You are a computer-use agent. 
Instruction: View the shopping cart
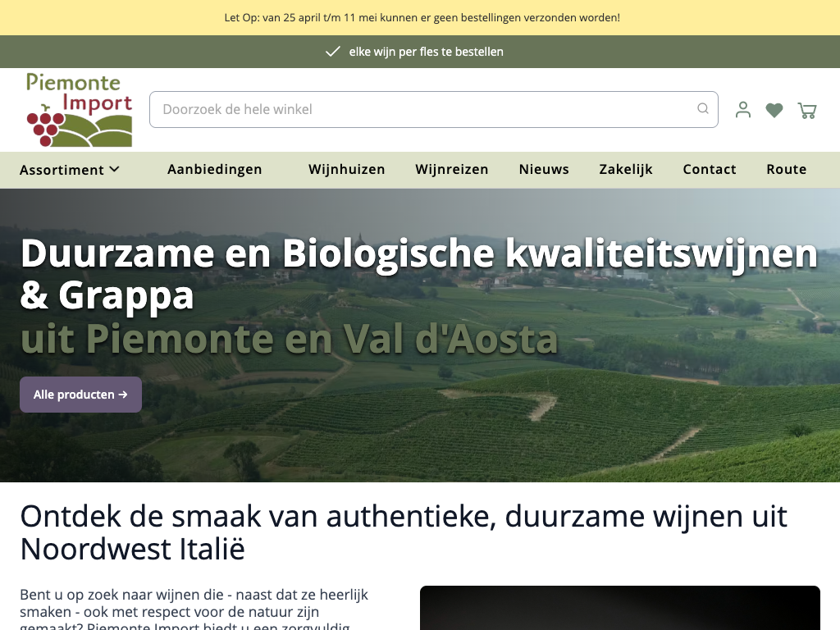coord(807,110)
